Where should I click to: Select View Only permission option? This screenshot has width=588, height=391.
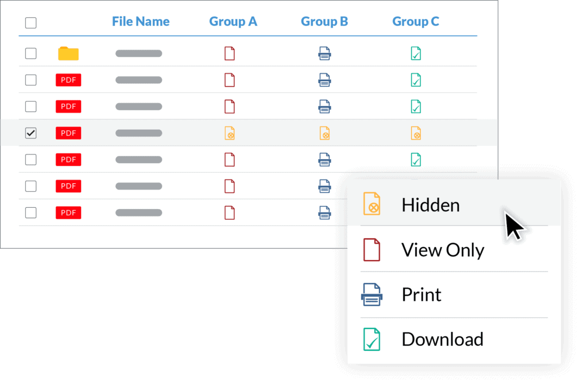(442, 250)
